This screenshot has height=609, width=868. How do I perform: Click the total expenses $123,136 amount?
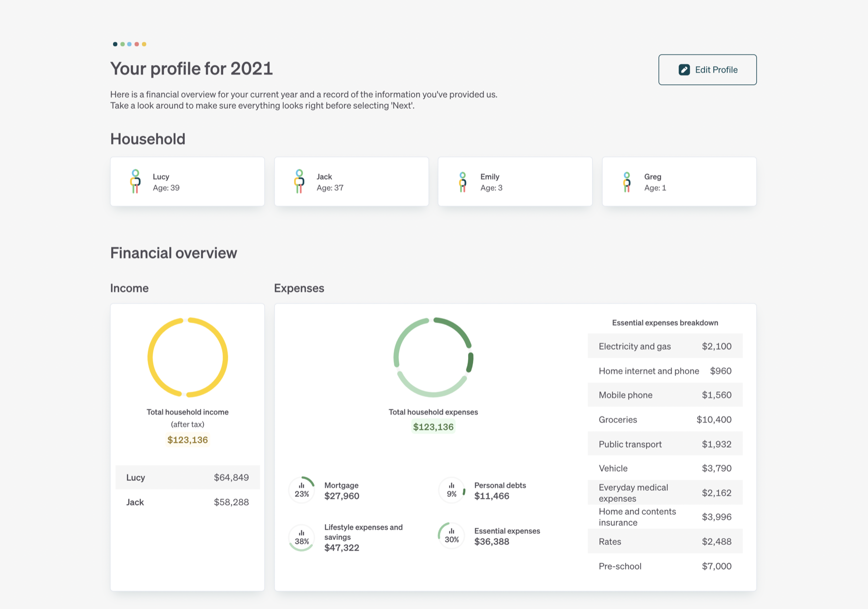(x=433, y=427)
